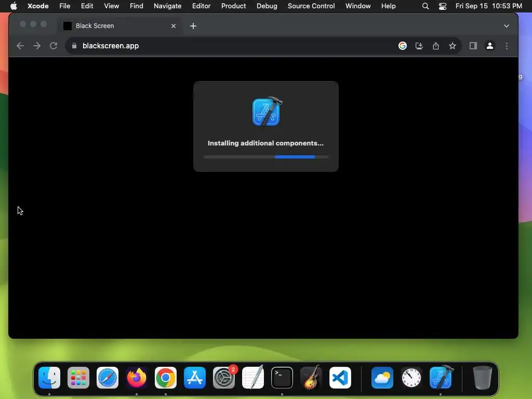Open the Window menu

358,6
